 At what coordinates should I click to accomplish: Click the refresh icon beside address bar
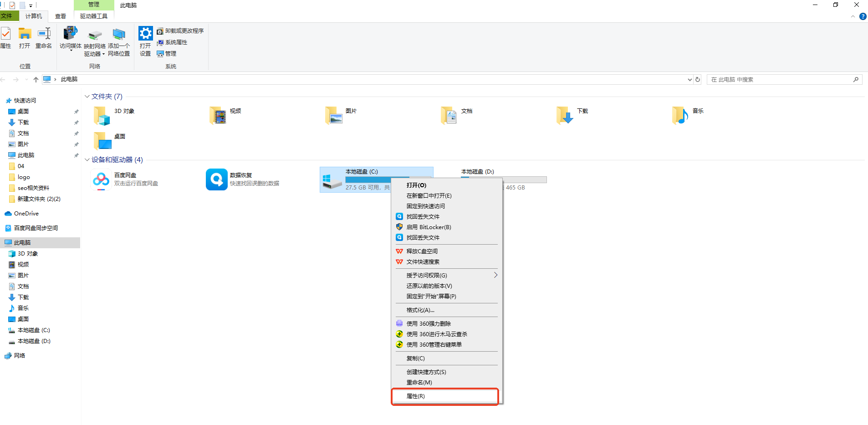698,80
